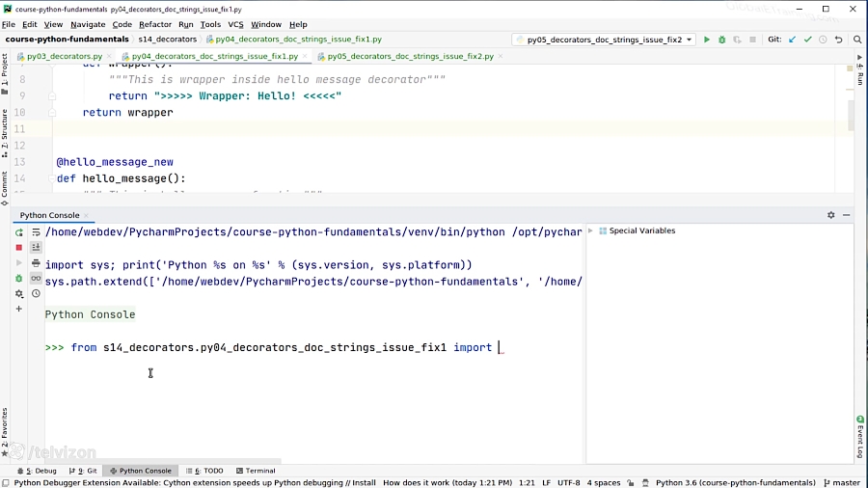This screenshot has width=868, height=488.
Task: Click the Git update project arrow
Action: tap(793, 40)
